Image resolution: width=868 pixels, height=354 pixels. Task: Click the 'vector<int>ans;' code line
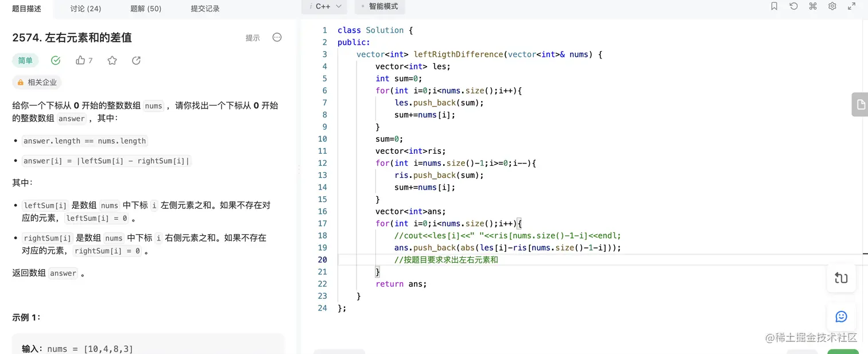tap(410, 212)
